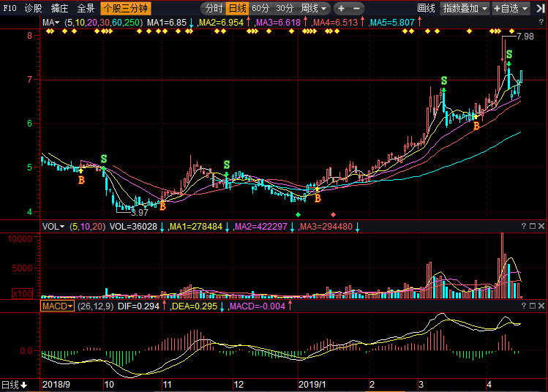Click the MACD=-0.004 value

(x=258, y=306)
